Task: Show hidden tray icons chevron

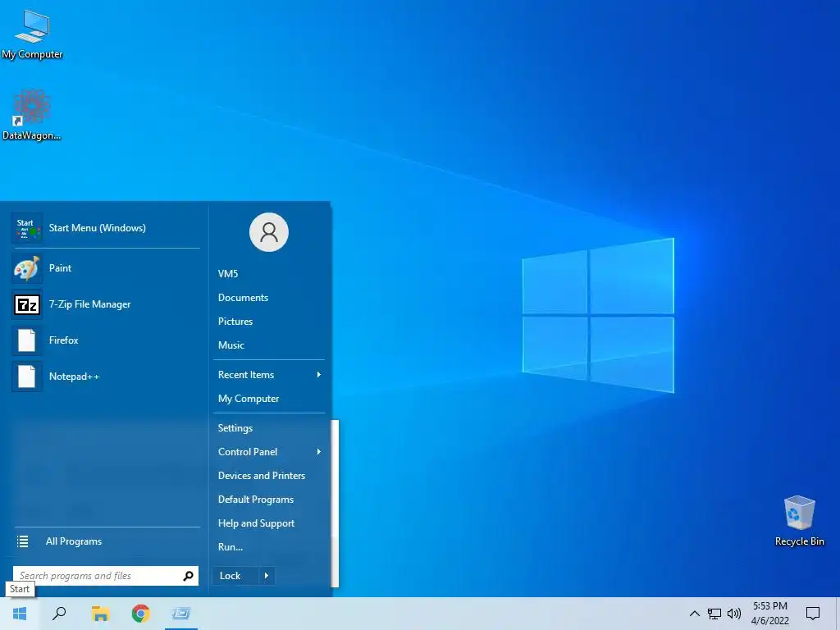Action: pos(694,614)
